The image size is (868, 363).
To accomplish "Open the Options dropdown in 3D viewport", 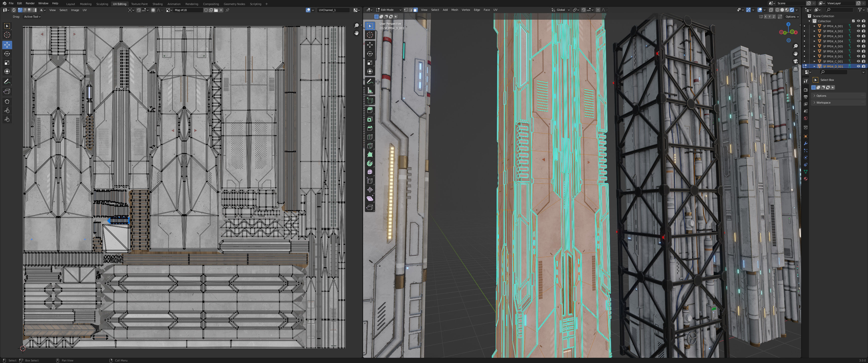I will click(792, 16).
